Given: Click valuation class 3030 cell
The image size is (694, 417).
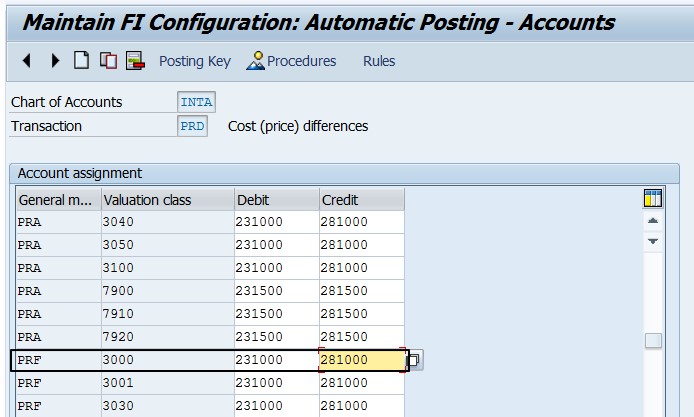Looking at the screenshot, I should 168,406.
